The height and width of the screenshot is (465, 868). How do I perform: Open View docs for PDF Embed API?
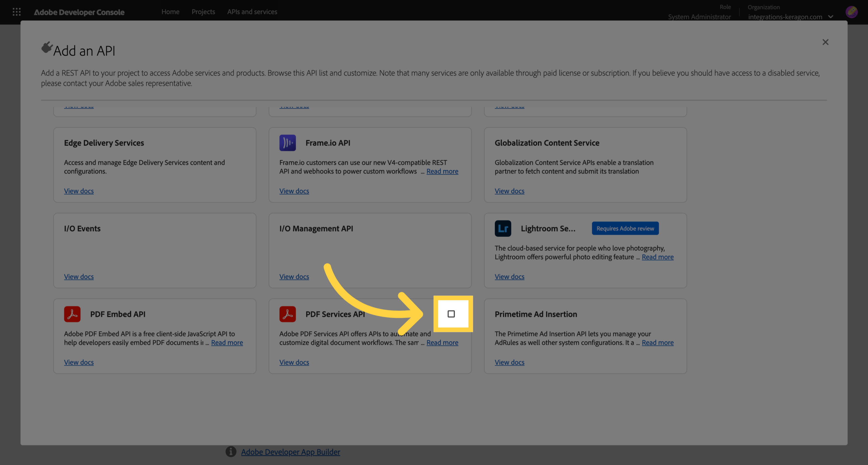click(x=79, y=362)
